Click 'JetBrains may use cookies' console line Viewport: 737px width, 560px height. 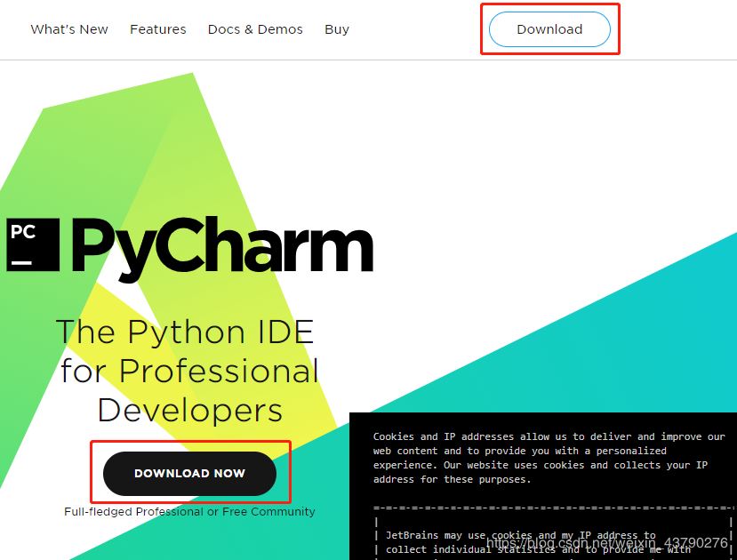coord(521,535)
